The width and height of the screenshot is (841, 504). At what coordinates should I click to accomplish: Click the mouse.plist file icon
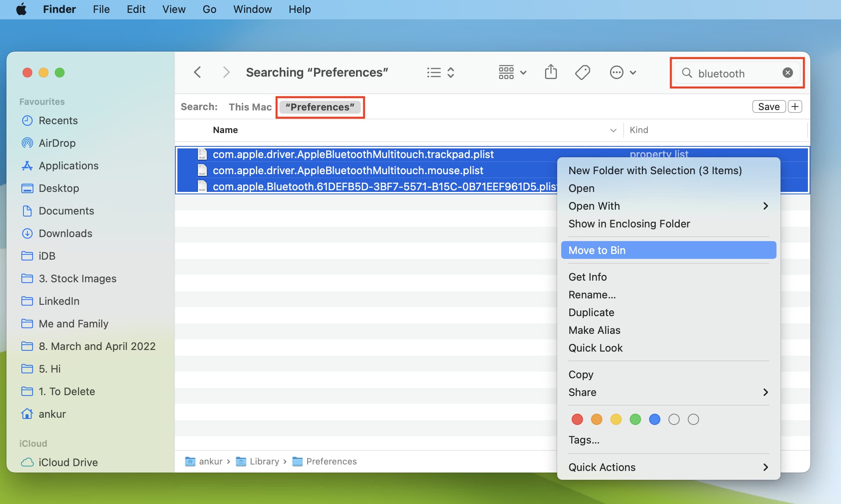202,170
